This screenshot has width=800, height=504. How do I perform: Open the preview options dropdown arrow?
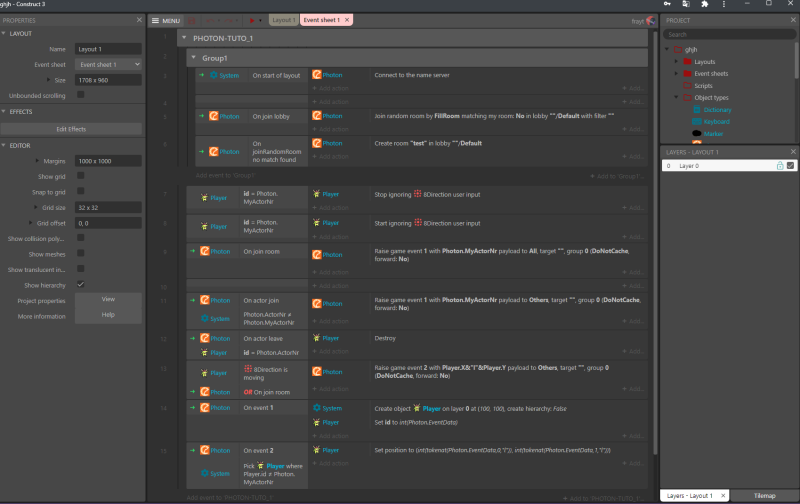click(x=260, y=21)
